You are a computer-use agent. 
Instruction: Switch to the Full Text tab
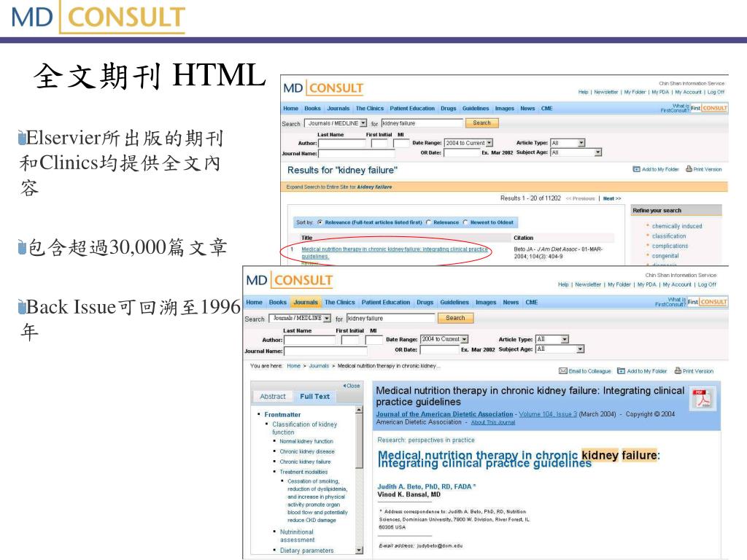[314, 396]
